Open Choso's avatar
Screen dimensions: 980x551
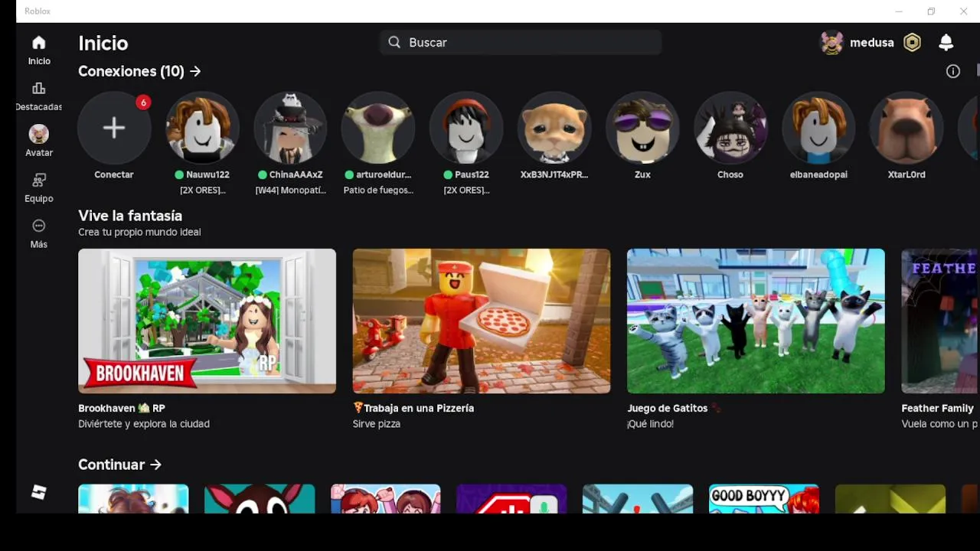(730, 128)
